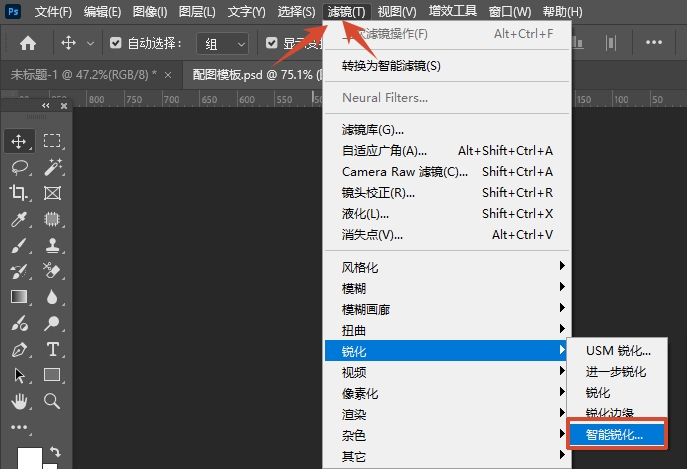Select the Rectangular Marquee tool
687x469 pixels.
[52, 141]
